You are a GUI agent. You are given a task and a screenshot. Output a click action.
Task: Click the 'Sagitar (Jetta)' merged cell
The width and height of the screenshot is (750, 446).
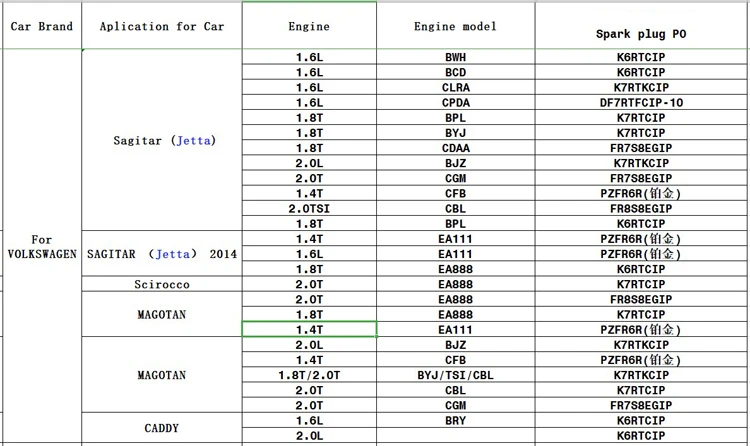click(x=162, y=140)
